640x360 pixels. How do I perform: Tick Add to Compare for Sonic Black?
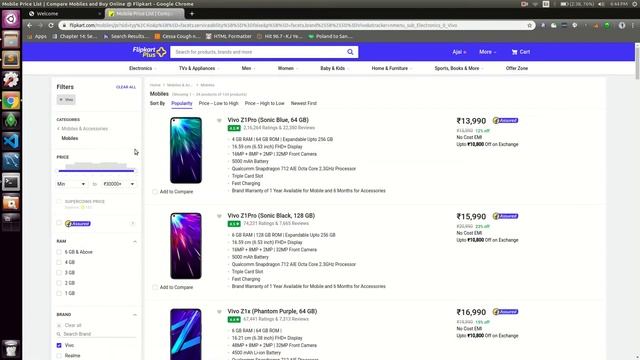155,287
